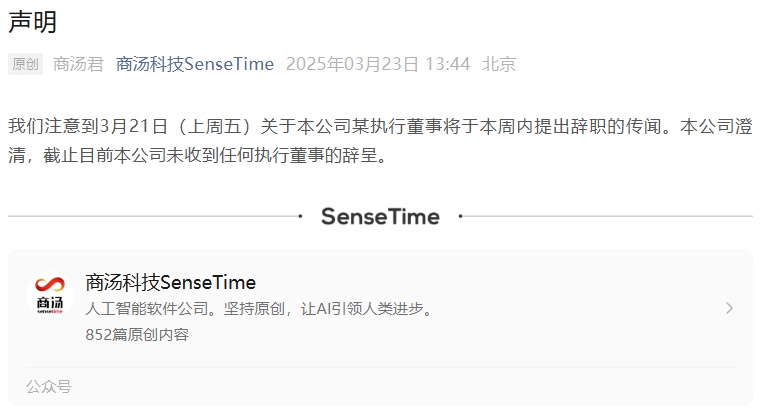761x413 pixels.
Task: Click paragraph line beginning 我们注意到3月21日
Action: pos(380,126)
